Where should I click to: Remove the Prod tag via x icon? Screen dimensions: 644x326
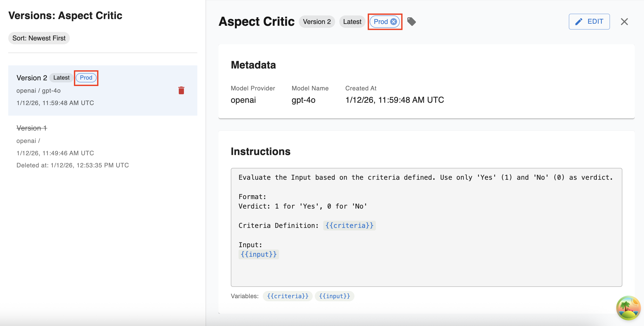tap(393, 22)
